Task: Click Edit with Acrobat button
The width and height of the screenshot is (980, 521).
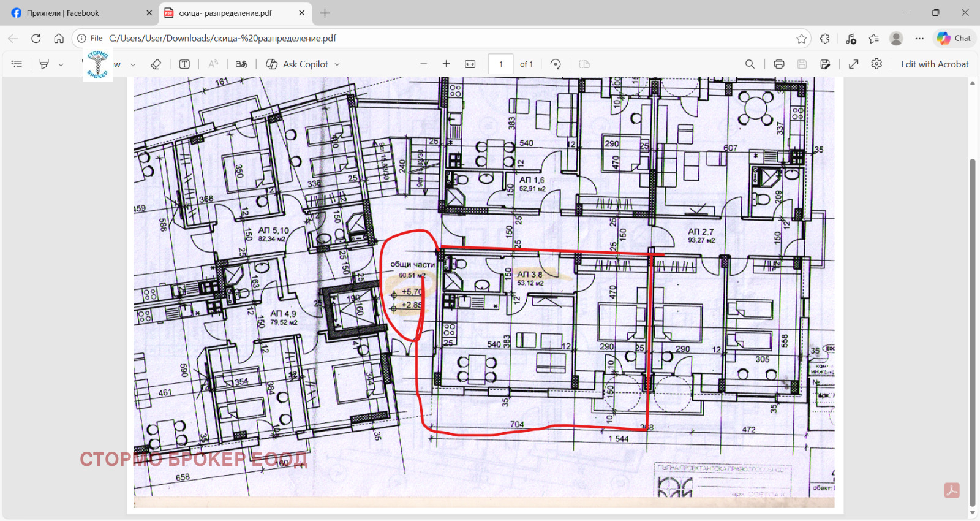Action: (934, 64)
